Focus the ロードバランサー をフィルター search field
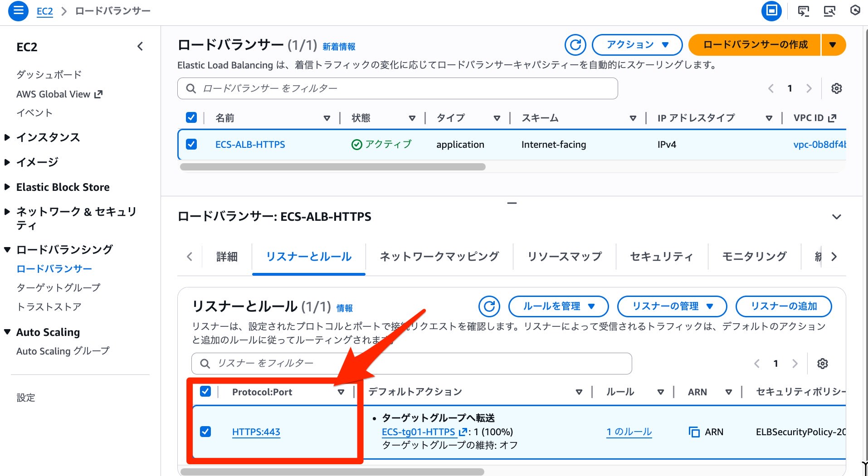868x476 pixels. coord(398,88)
